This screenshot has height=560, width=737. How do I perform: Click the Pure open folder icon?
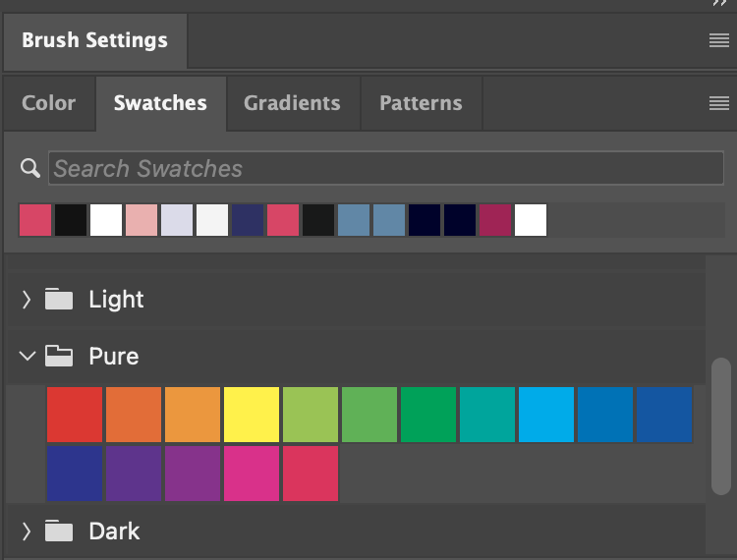coord(59,356)
